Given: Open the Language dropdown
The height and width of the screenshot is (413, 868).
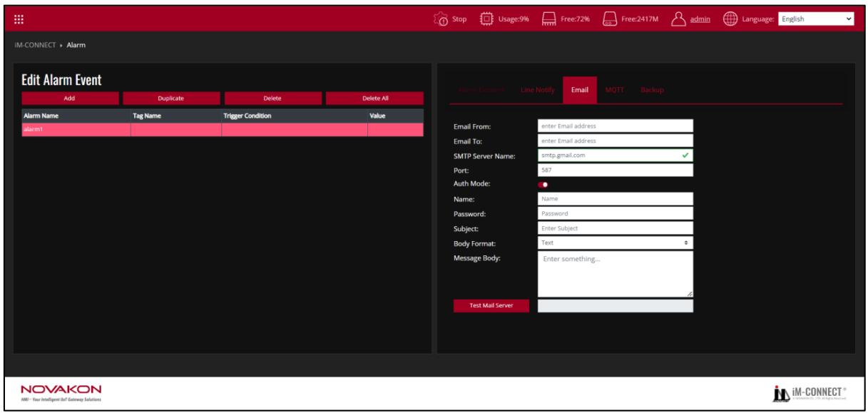Looking at the screenshot, I should [816, 19].
